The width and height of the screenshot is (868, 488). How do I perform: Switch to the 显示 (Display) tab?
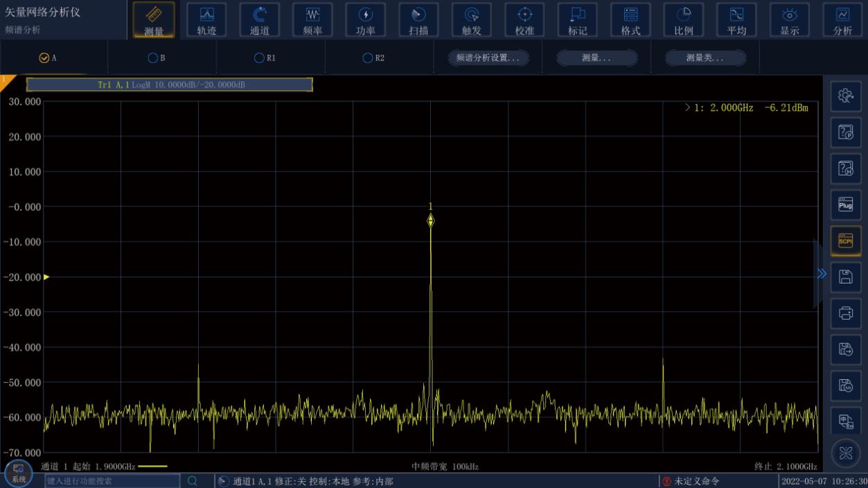790,20
